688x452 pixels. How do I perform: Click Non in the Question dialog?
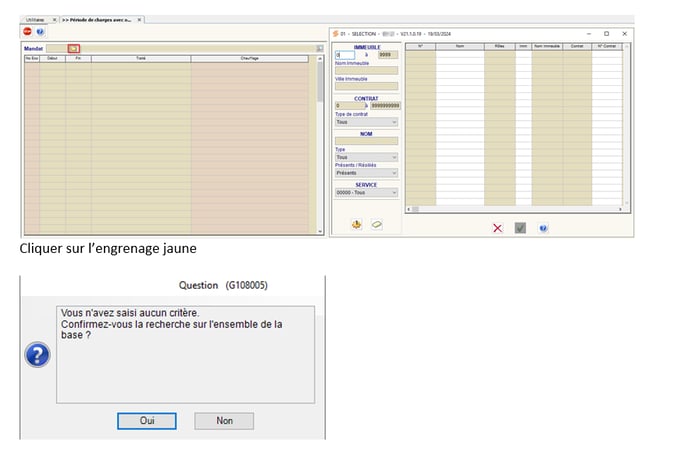pyautogui.click(x=224, y=421)
